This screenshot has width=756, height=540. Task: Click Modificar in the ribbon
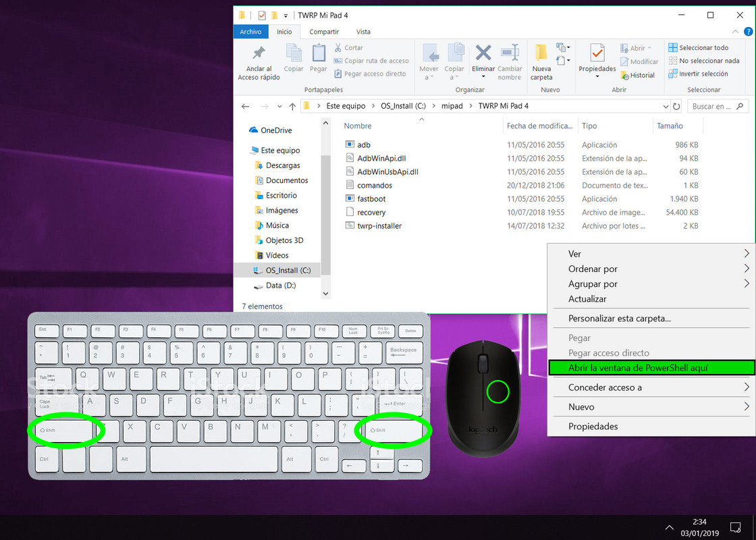(639, 61)
